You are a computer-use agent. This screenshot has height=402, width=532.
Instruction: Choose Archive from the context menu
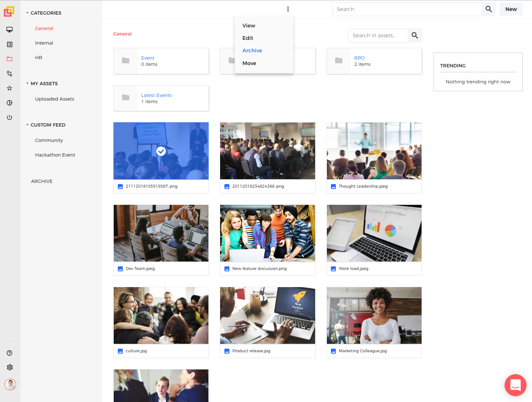point(252,50)
